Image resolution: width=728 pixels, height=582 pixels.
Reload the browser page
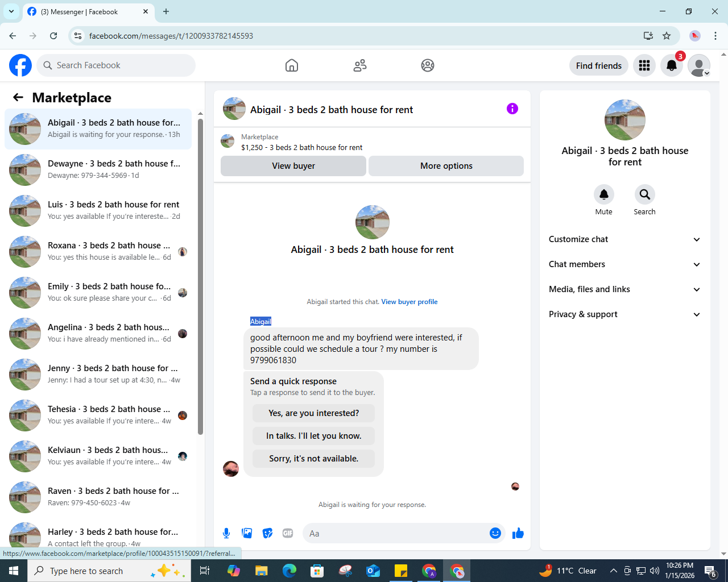53,36
